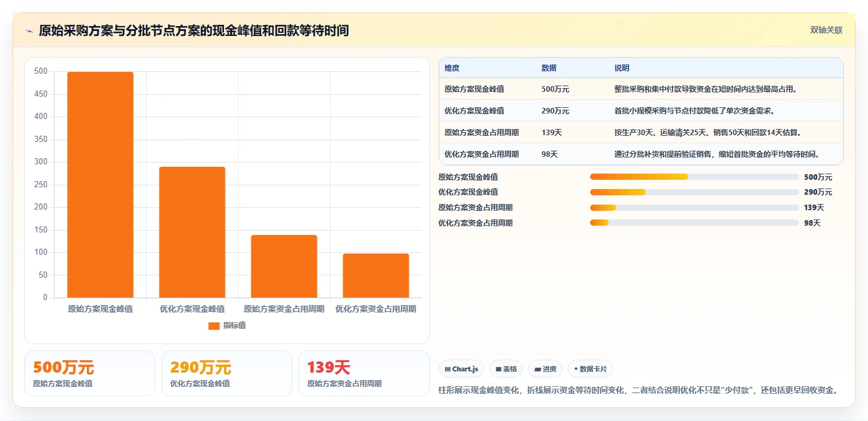Click the x-axis label 原始方案资金占用周期
The width and height of the screenshot is (868, 421).
click(284, 309)
